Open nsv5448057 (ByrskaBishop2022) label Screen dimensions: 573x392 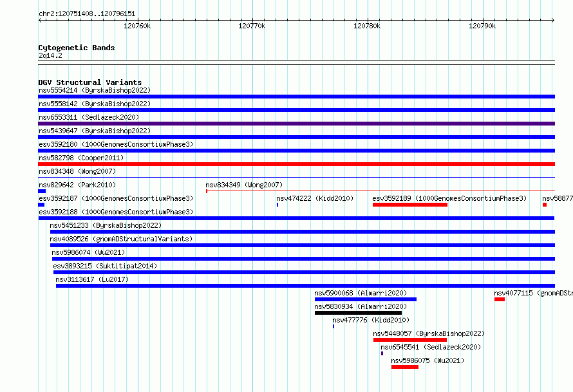[x=429, y=333]
